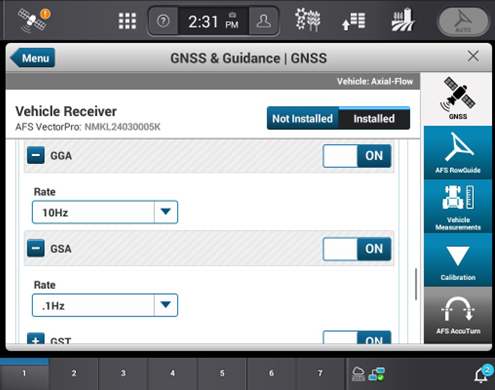Engage the AUTO guidance button

463,21
